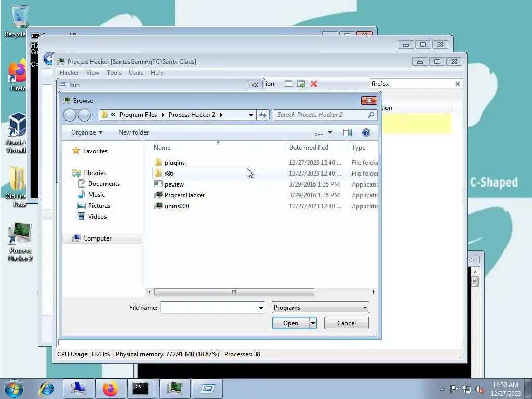Viewport: 532px width, 399px height.
Task: Click the search magnifier icon
Action: tap(371, 115)
